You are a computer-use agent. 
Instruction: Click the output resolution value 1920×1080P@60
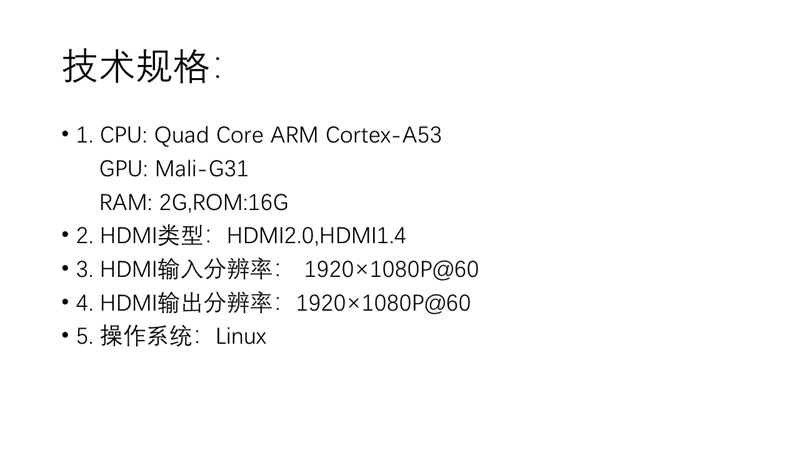click(383, 303)
